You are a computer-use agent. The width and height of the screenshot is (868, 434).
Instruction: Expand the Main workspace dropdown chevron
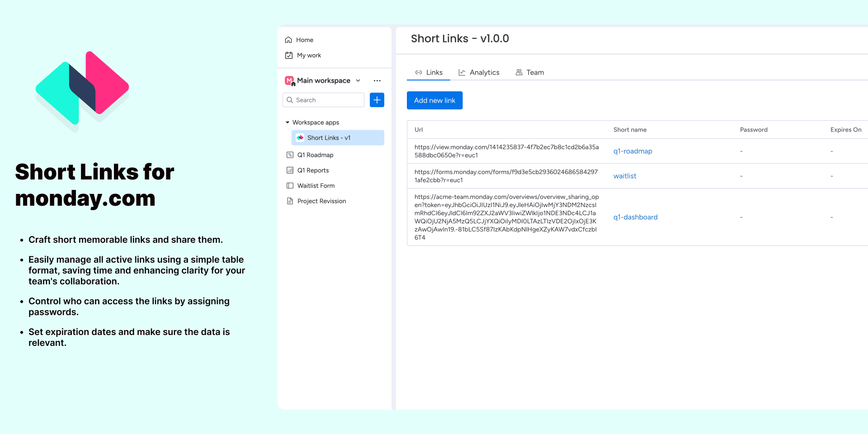pos(358,80)
